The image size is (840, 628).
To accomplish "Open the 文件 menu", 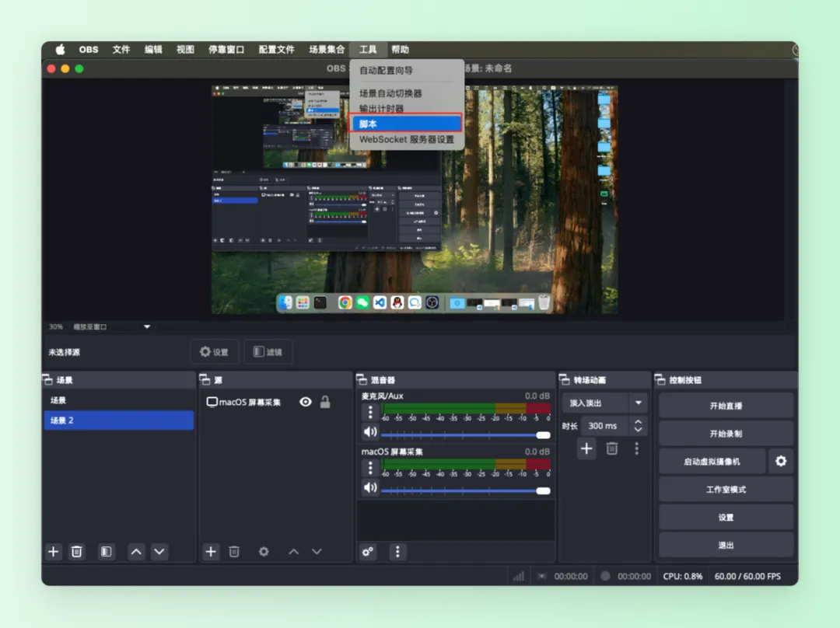I will tap(121, 49).
